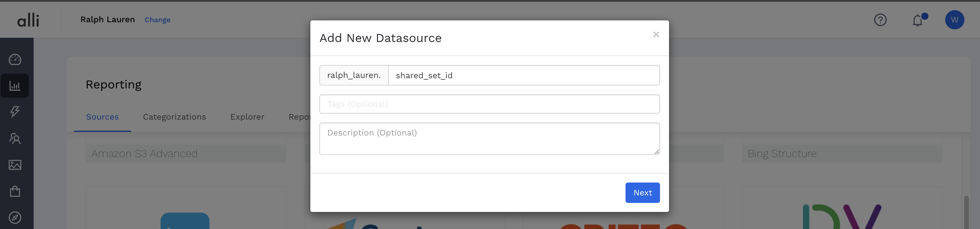Switch to the Categorizations tab
This screenshot has width=980, height=229.
(x=174, y=117)
